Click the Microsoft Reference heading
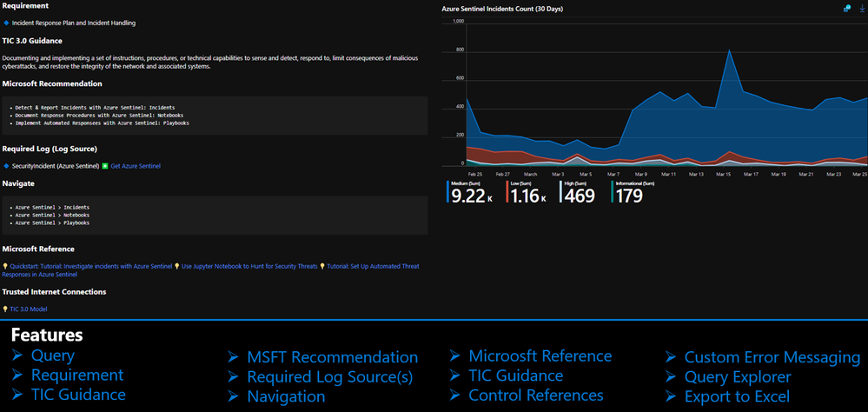868x412 pixels. [38, 249]
